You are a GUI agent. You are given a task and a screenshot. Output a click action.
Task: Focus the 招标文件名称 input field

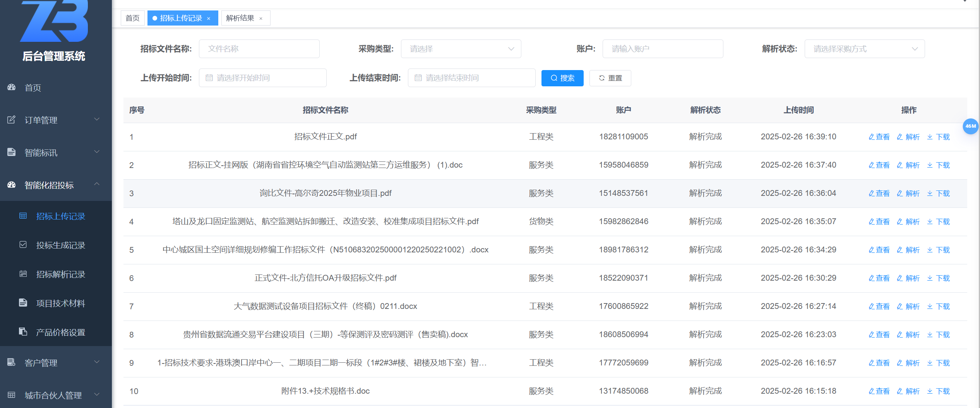[259, 49]
